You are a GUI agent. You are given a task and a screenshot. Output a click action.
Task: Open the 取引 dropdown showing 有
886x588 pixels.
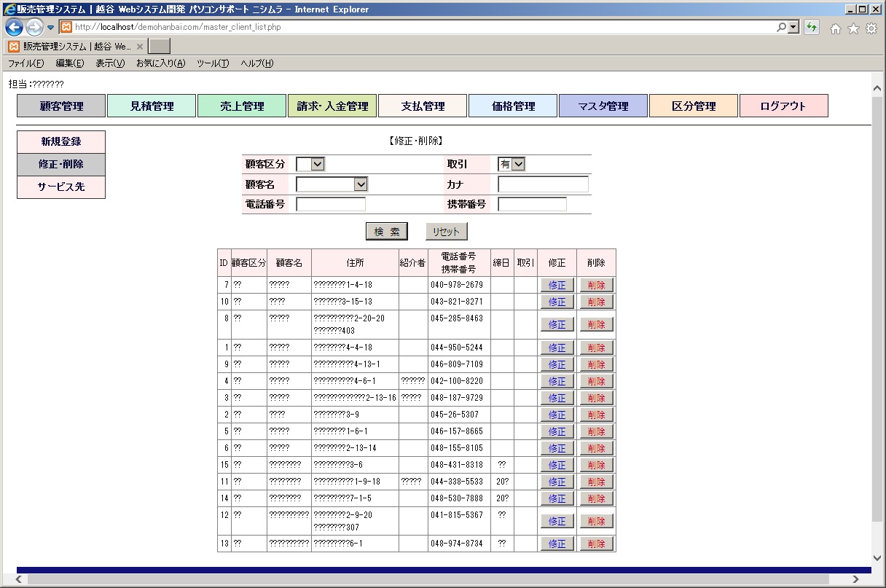pos(511,165)
